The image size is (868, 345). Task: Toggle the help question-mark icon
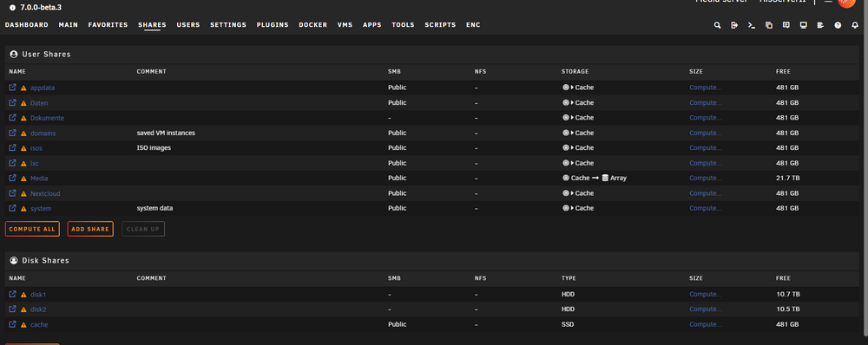[x=838, y=25]
